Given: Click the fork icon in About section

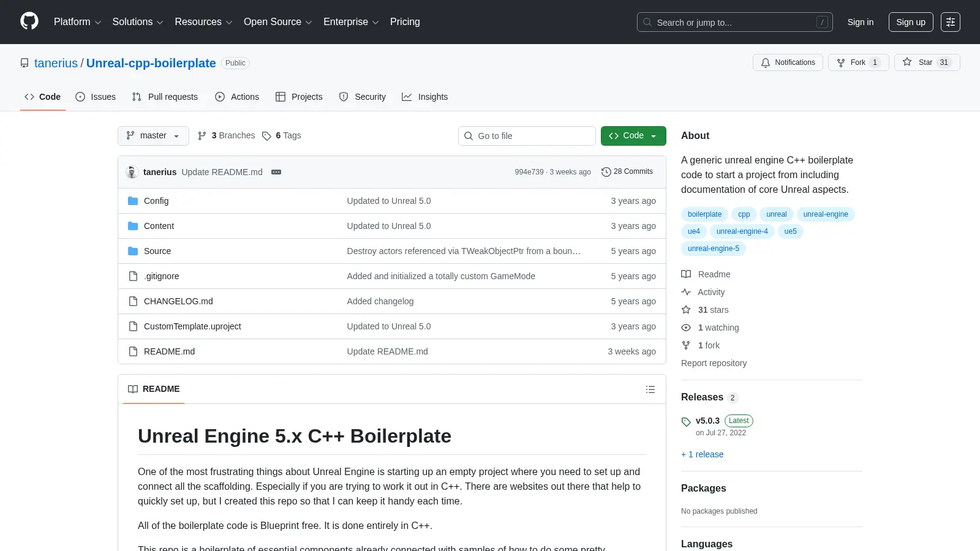Looking at the screenshot, I should (686, 345).
